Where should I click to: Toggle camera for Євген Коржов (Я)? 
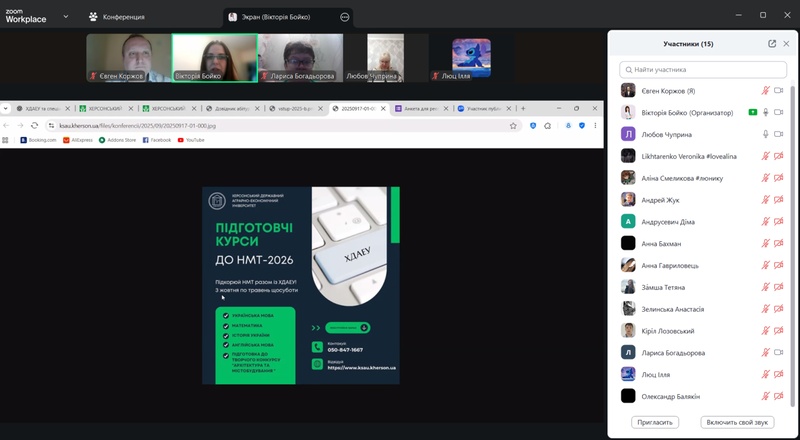click(x=778, y=90)
